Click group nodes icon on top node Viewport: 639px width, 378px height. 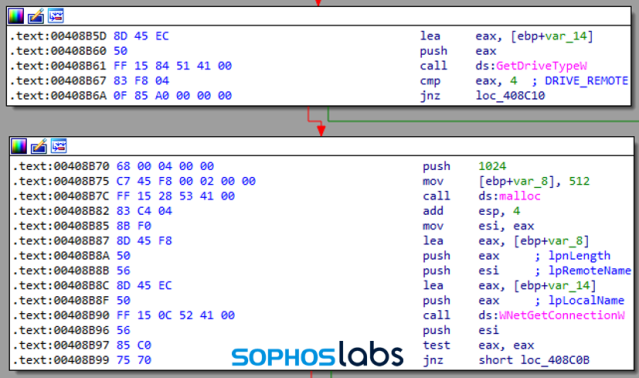click(56, 16)
